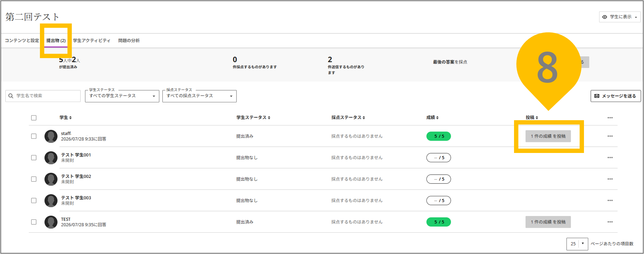Click the magnifier search icon
Screen dimensions: 644x254
coord(11,96)
